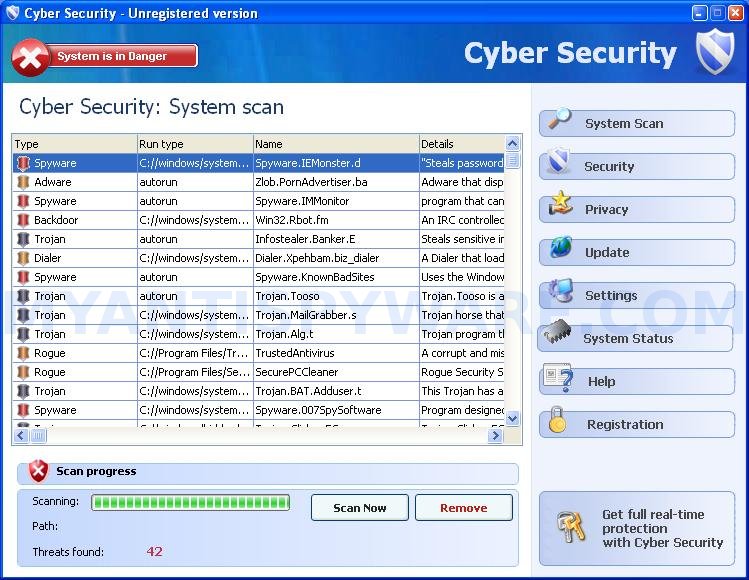Sort by the Run type column header
The width and height of the screenshot is (749, 580).
pos(195,144)
